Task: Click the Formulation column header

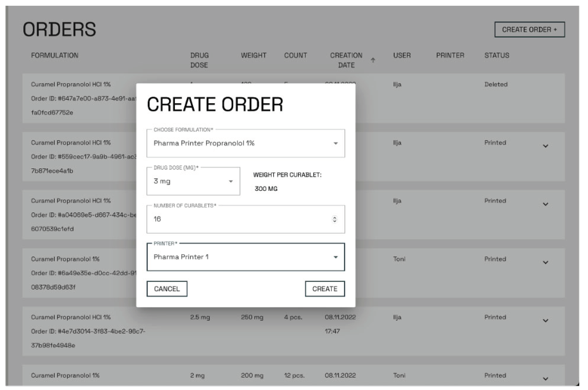Action: click(54, 55)
